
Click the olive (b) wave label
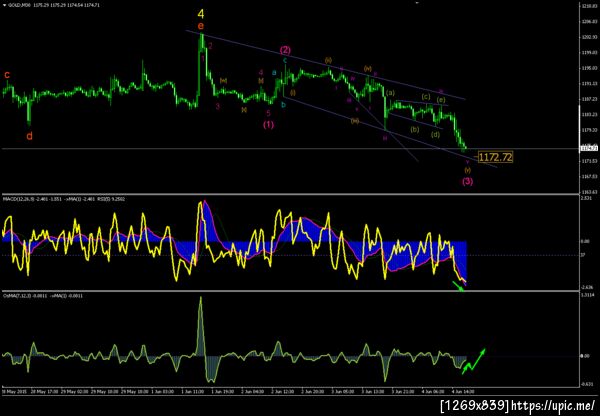click(415, 129)
